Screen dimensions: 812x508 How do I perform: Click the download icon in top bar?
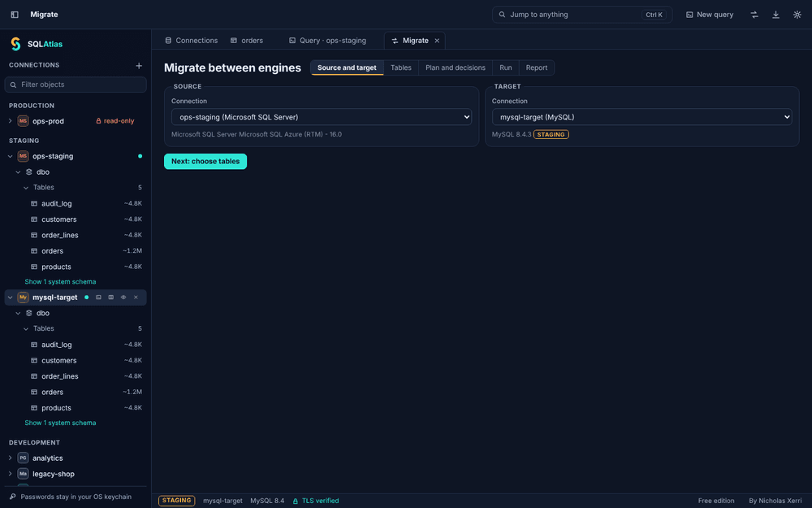click(775, 15)
